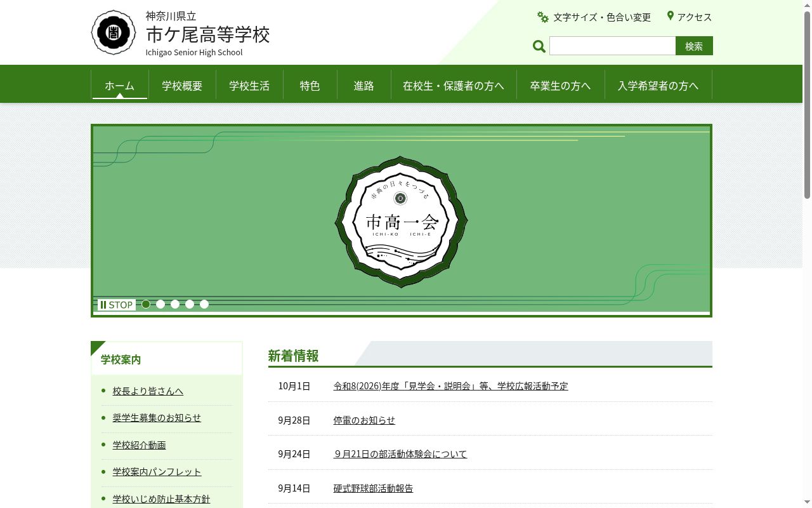The height and width of the screenshot is (508, 812).
Task: Open the アクセス link
Action: (x=695, y=17)
